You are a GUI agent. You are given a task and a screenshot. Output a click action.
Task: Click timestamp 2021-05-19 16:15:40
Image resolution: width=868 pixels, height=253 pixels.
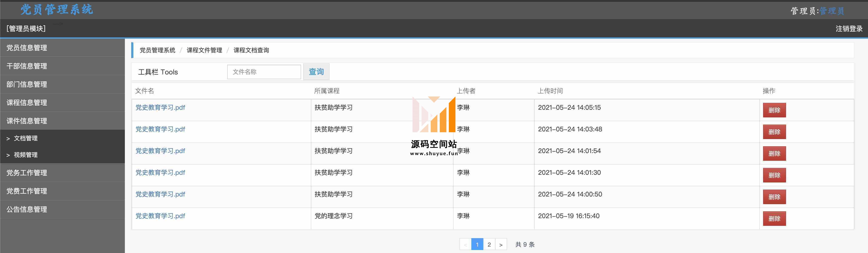568,216
